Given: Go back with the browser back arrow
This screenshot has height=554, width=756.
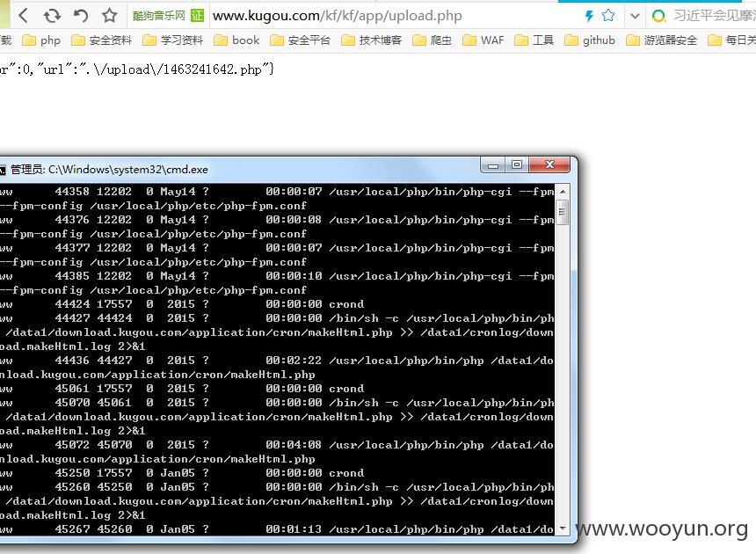Looking at the screenshot, I should 23,16.
